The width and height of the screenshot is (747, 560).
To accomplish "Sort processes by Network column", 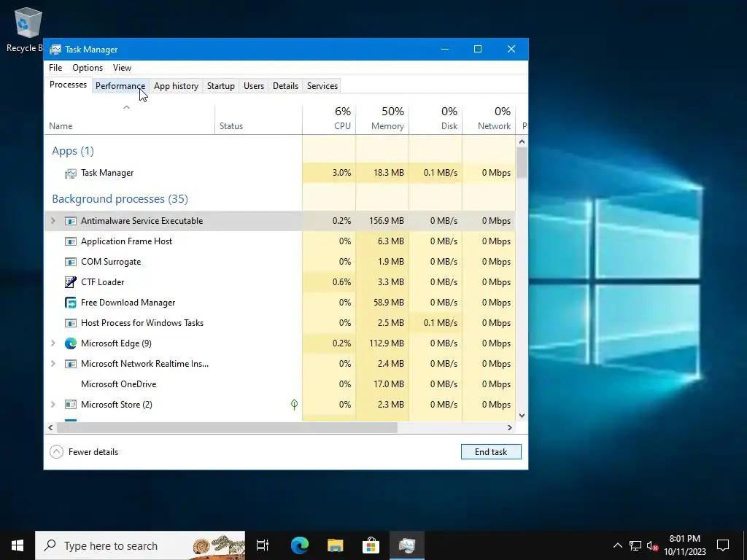I will pos(489,119).
